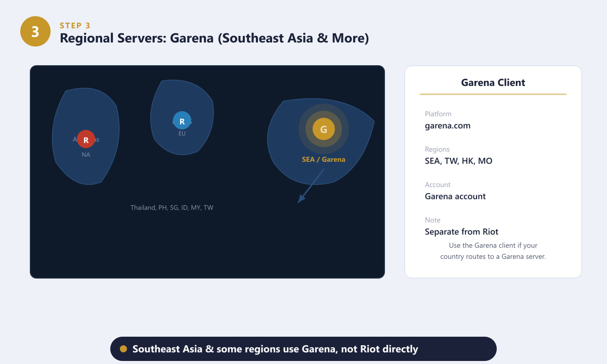Select the Thailand, PH, SG, ID, MY, TW text
The height and width of the screenshot is (364, 607).
coord(172,207)
